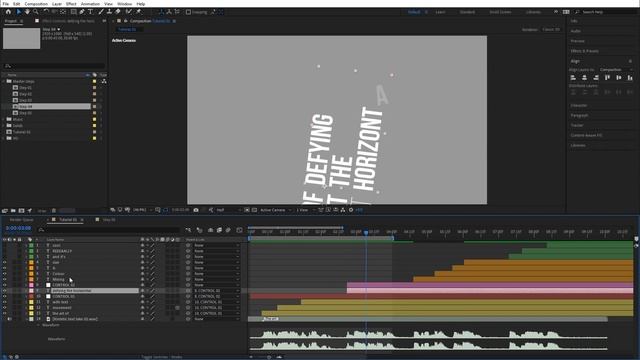Expand the Master steps folder

click(x=4, y=81)
